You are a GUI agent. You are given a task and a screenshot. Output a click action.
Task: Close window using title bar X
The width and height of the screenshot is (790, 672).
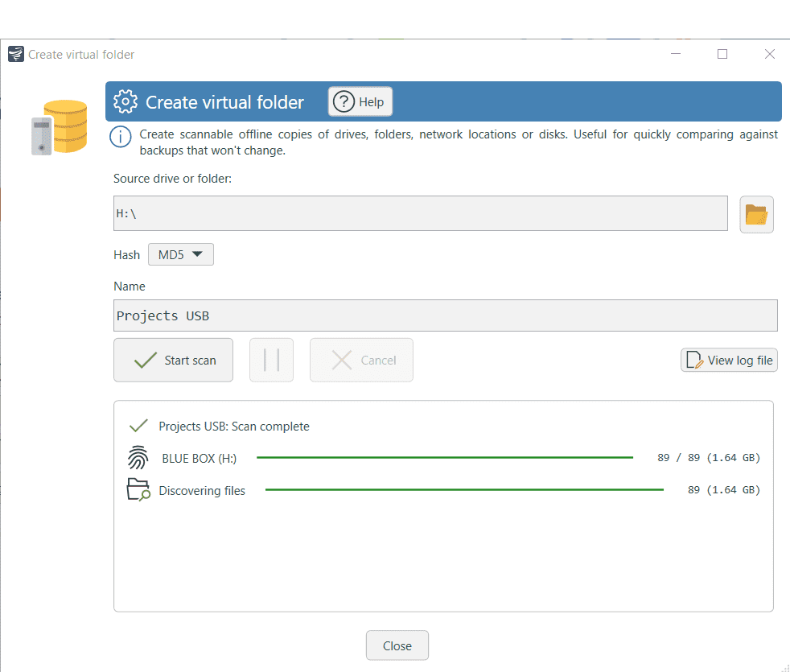pyautogui.click(x=769, y=54)
